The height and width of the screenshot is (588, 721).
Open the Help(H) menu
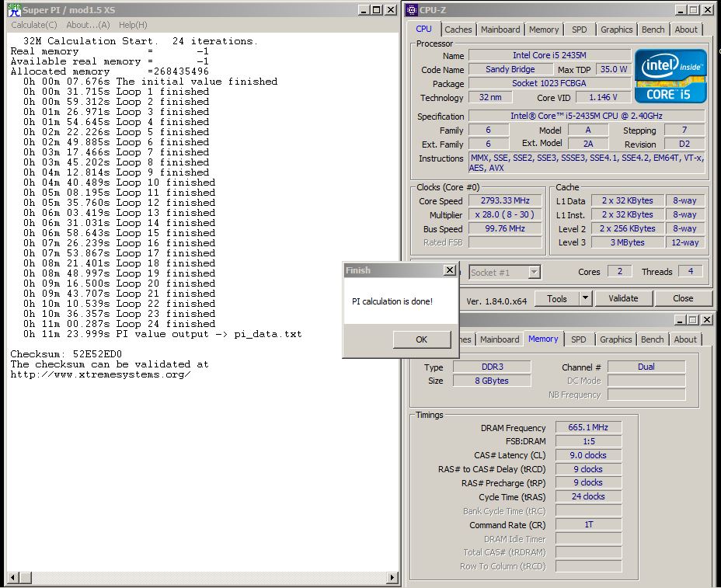[133, 25]
